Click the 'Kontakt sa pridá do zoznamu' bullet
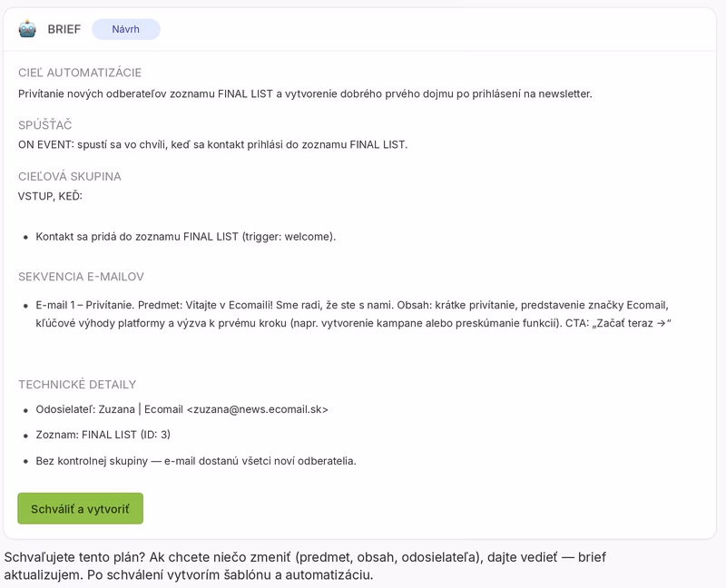The width and height of the screenshot is (726, 588). click(186, 237)
